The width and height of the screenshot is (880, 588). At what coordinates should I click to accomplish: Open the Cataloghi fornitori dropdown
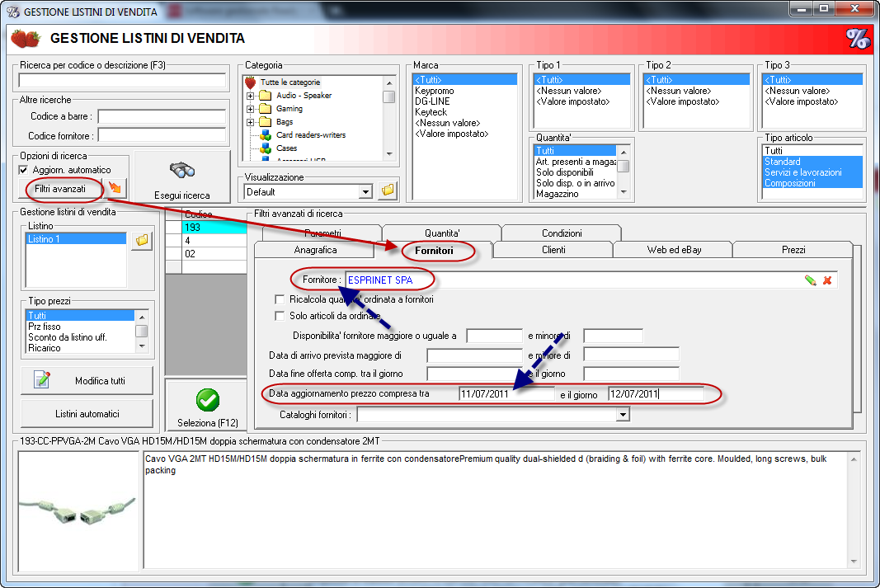(x=623, y=415)
